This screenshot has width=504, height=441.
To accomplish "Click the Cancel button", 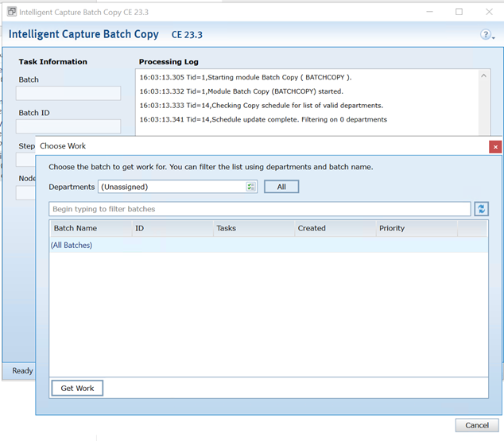I will (477, 425).
